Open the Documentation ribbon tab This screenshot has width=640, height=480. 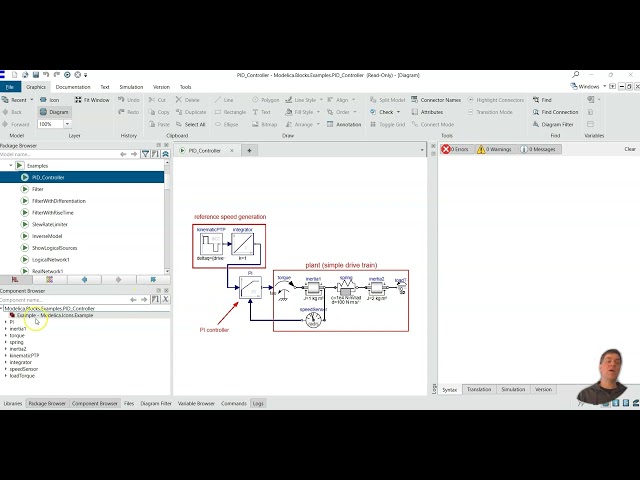click(73, 87)
